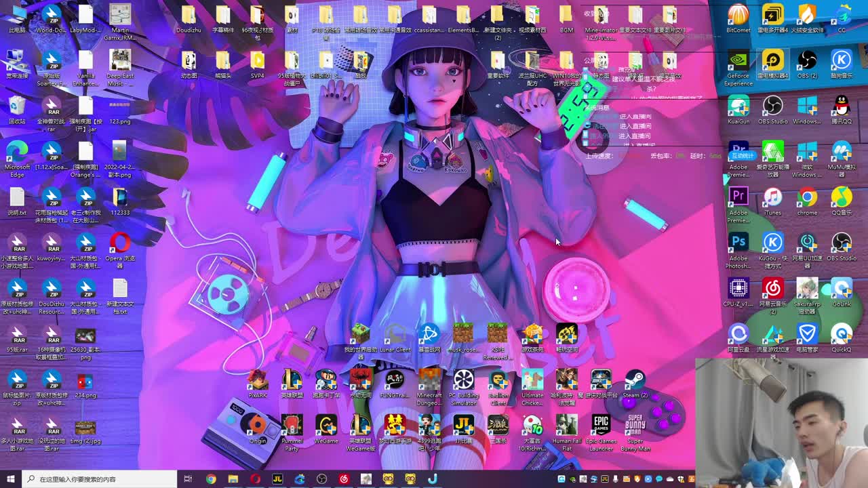The image size is (868, 488).
Task: Open Task View from the taskbar
Action: point(188,479)
